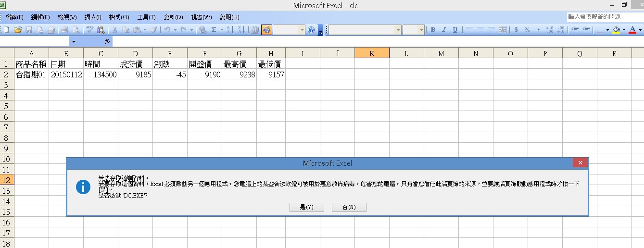Click the Open file folder icon
The height and width of the screenshot is (248, 644).
click(x=17, y=30)
